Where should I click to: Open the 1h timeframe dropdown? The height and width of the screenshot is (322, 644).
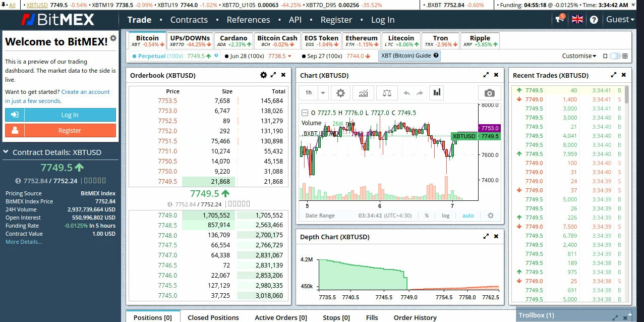click(x=314, y=93)
